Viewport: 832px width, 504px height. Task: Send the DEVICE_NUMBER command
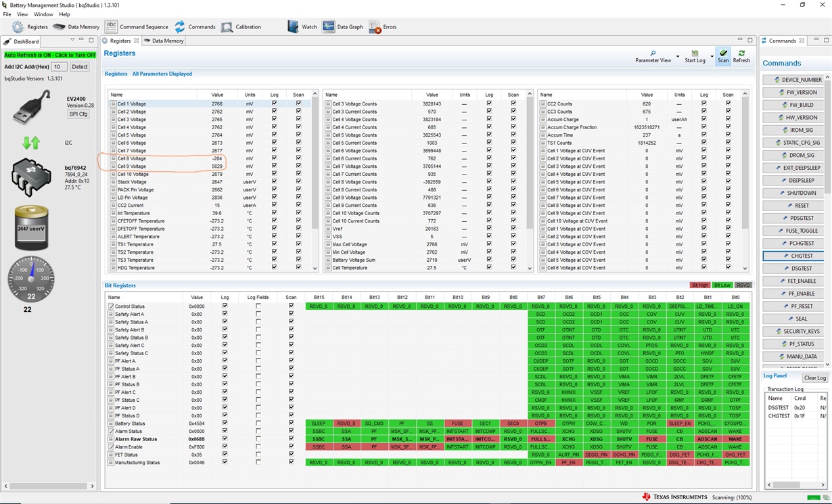[x=793, y=80]
